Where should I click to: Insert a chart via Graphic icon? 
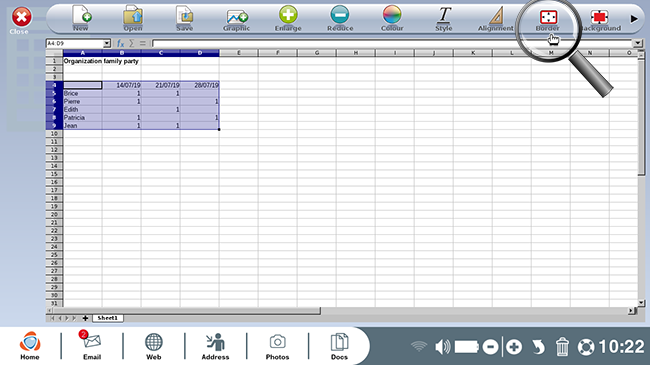(x=237, y=17)
